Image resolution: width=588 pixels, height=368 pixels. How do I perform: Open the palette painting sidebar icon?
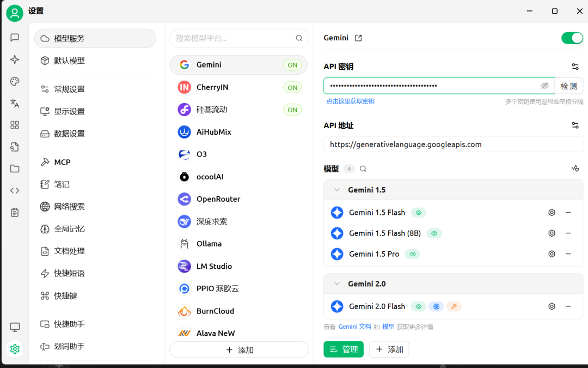[15, 81]
